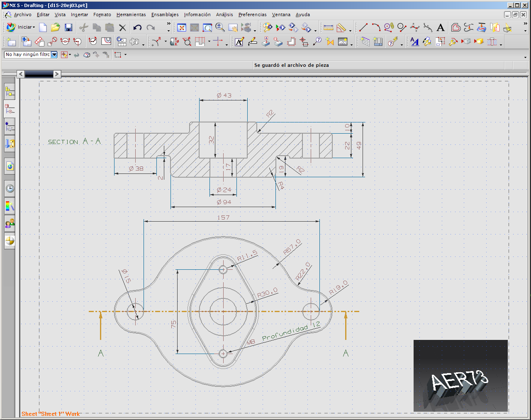Open the Análisis menu
The image size is (531, 420).
(224, 15)
